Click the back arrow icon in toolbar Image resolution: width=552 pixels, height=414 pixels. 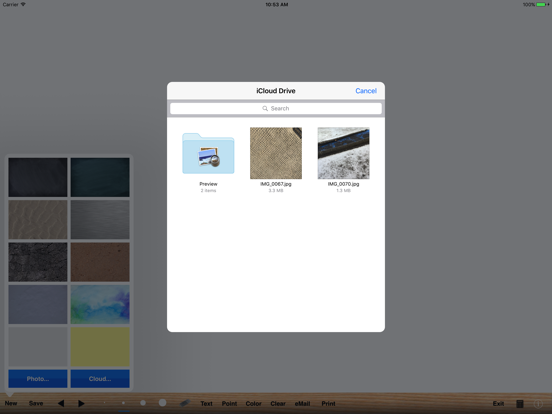point(61,403)
